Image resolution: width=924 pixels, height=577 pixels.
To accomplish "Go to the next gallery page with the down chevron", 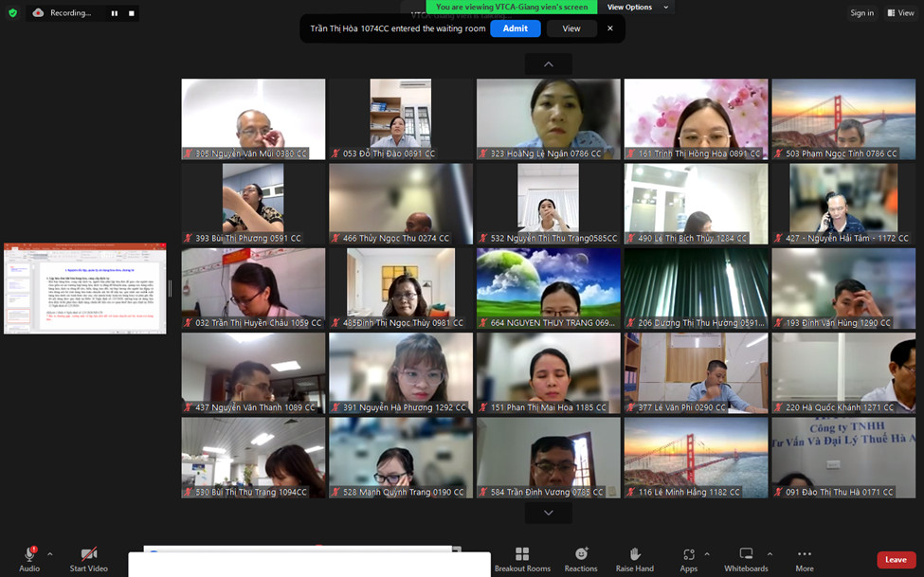I will tap(548, 513).
